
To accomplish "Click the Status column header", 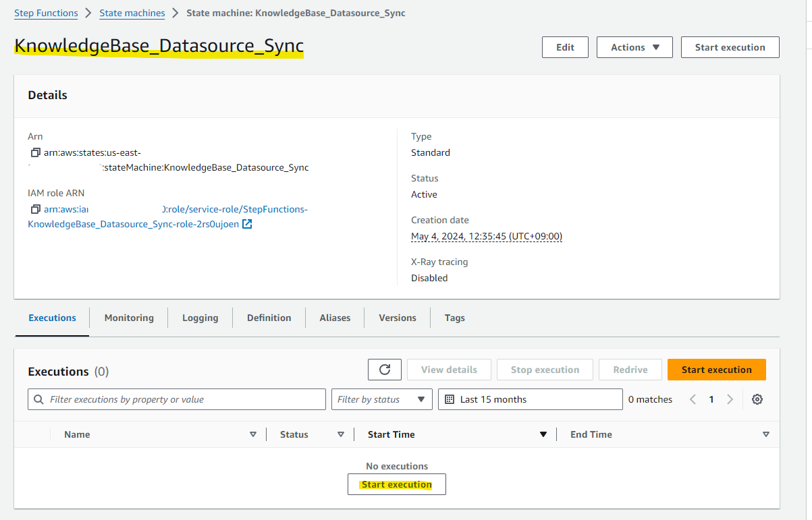I will [x=294, y=434].
